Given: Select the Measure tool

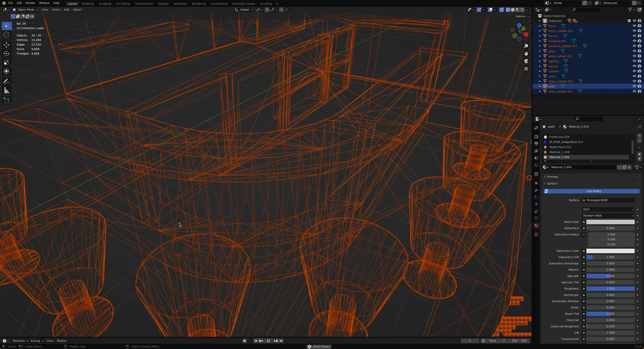Looking at the screenshot, I should tap(6, 91).
